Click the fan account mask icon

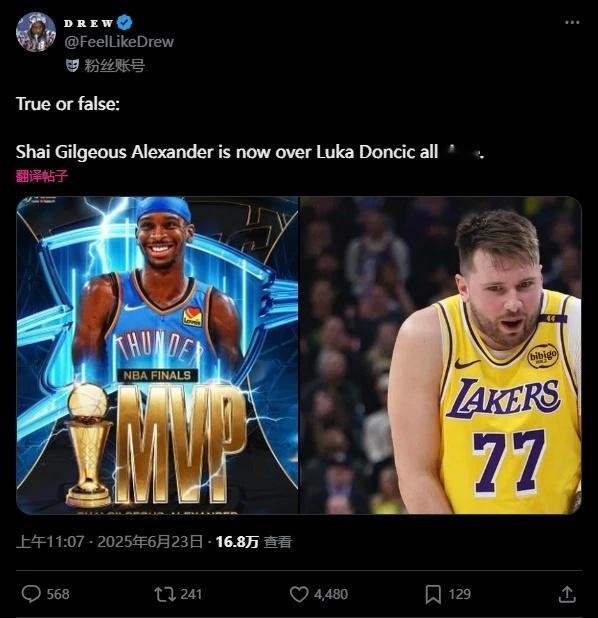73,65
